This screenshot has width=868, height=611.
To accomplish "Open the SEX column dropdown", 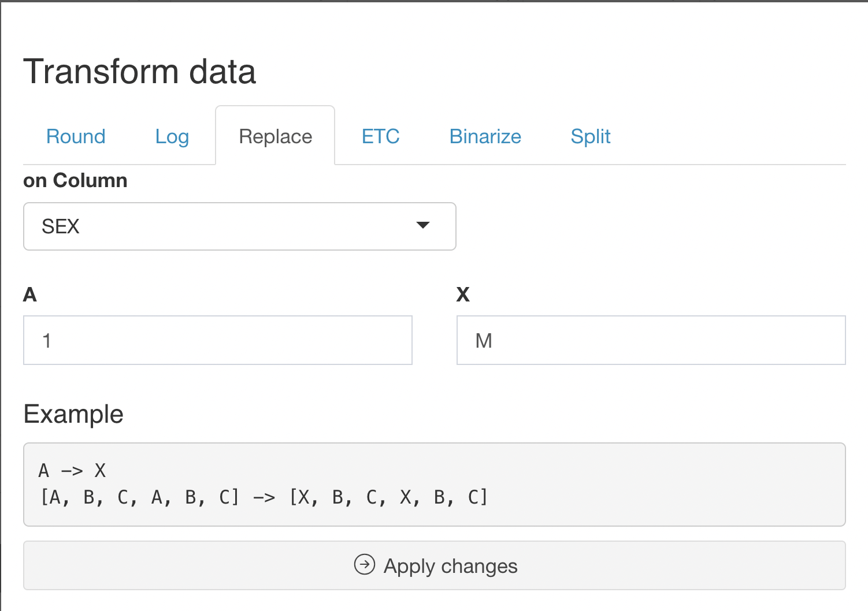I will coord(240,226).
